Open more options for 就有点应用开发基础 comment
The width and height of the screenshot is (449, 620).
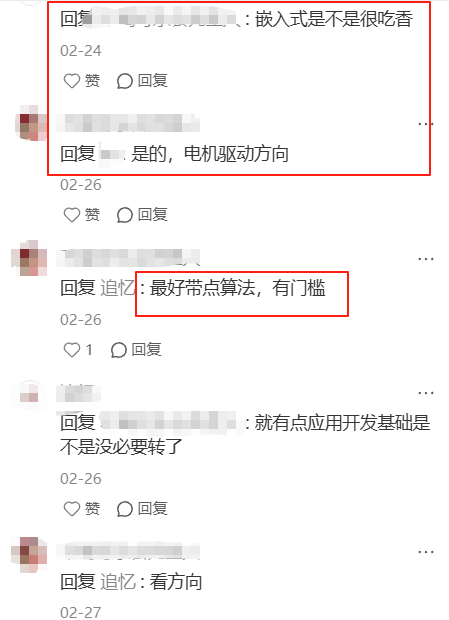pyautogui.click(x=426, y=393)
